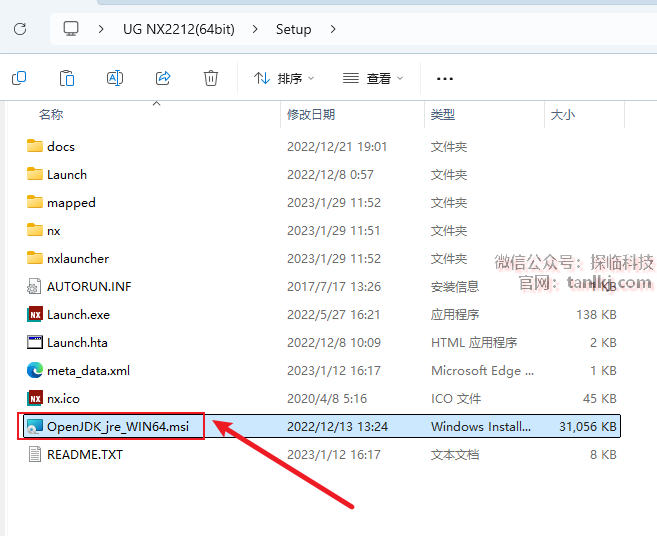Go to UG NX2212(64bit) breadcrumb

[179, 29]
